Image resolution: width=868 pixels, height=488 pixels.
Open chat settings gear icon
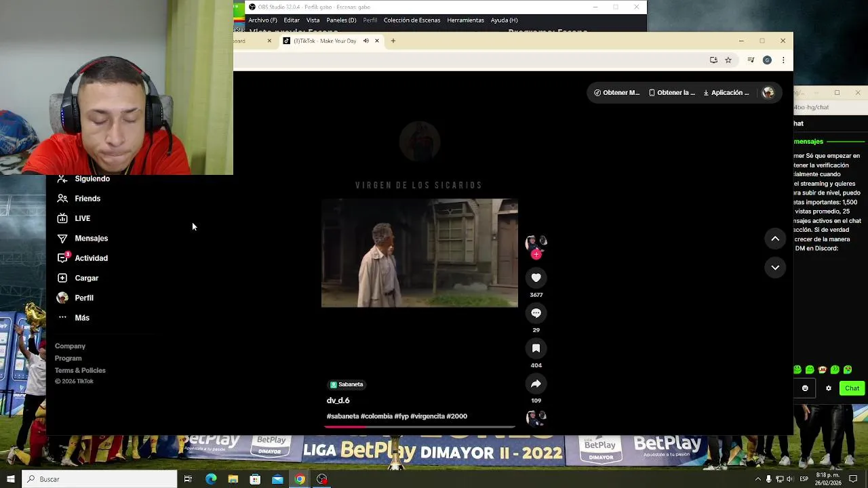click(828, 388)
